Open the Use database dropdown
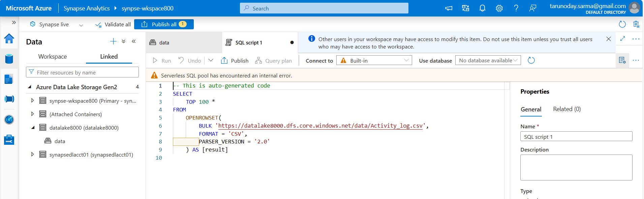Viewport: 644px width, 199px height. pyautogui.click(x=488, y=60)
